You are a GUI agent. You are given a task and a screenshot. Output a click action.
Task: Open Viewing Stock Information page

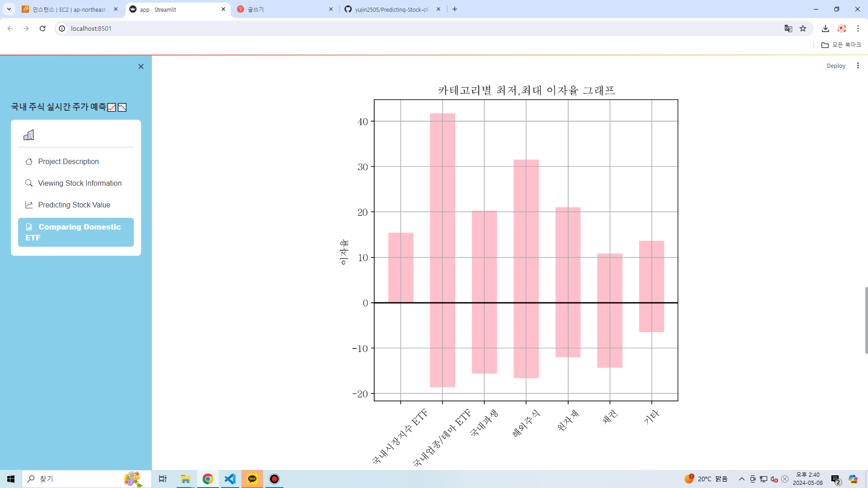point(80,183)
